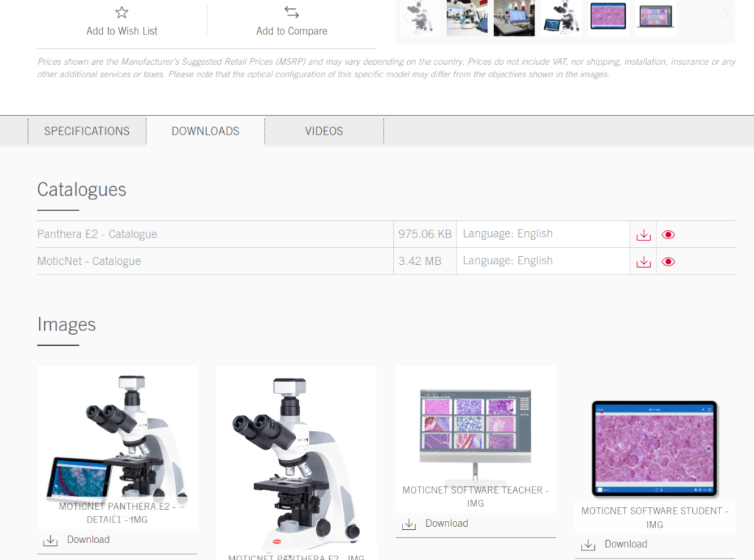Open the Moticnet Panthera E2 microscope image
This screenshot has width=754, height=560.
(x=296, y=461)
